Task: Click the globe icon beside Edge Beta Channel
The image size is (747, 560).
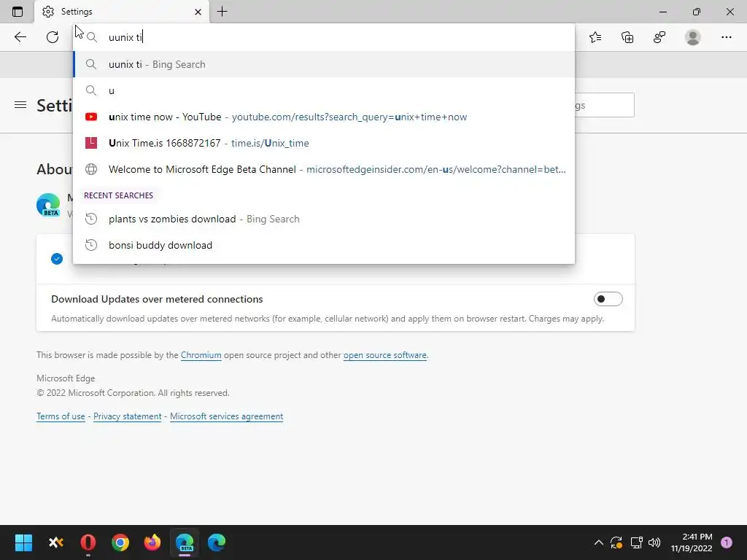Action: [x=91, y=169]
